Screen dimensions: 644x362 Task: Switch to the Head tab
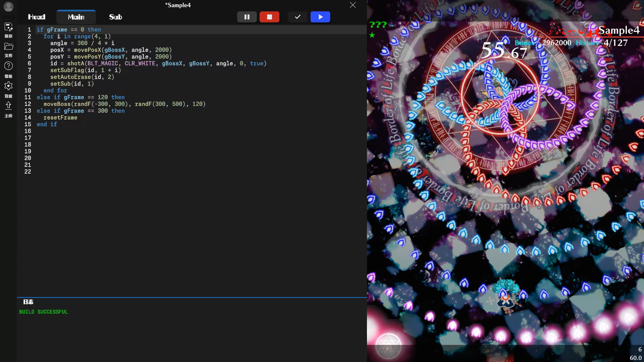tap(37, 17)
